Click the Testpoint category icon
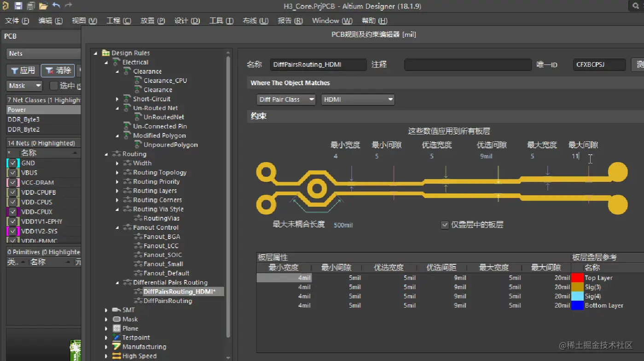The height and width of the screenshot is (361, 644). click(x=116, y=338)
